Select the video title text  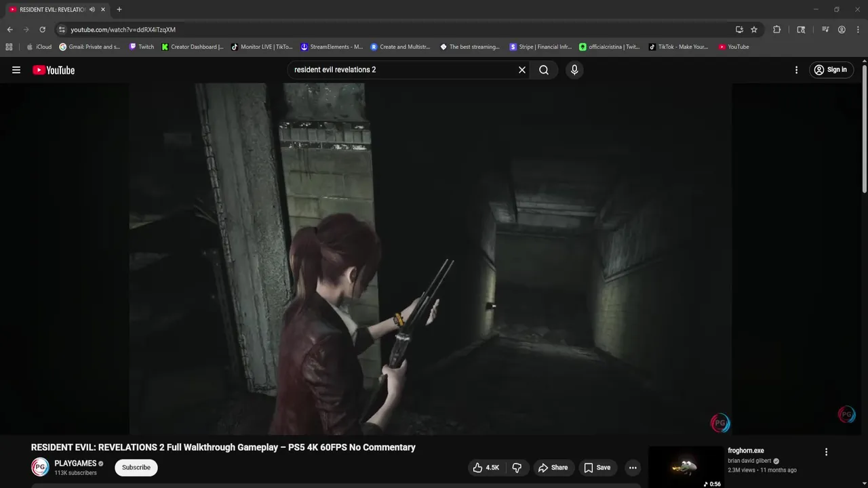(223, 447)
